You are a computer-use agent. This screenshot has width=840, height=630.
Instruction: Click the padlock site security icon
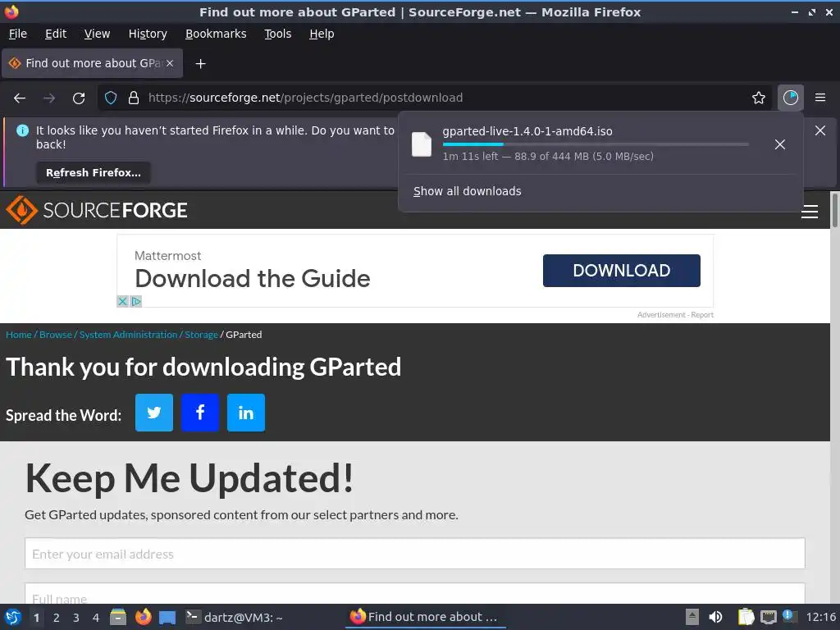tap(134, 98)
